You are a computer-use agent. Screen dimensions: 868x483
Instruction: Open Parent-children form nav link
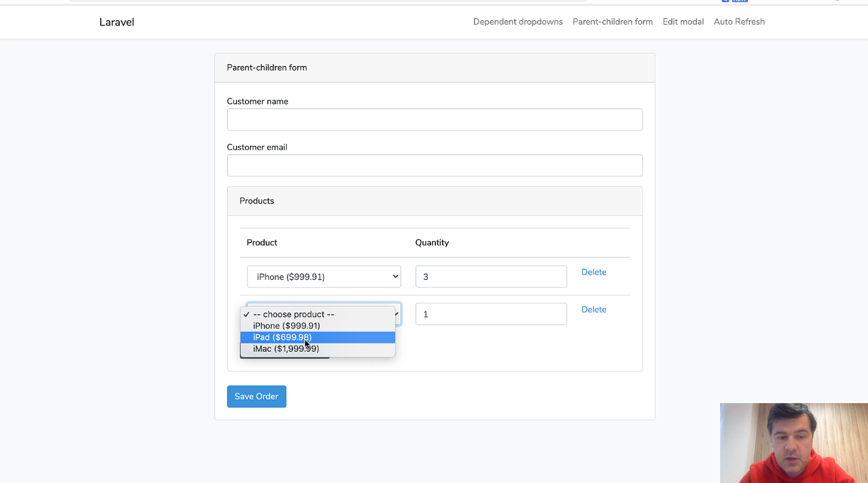[612, 22]
